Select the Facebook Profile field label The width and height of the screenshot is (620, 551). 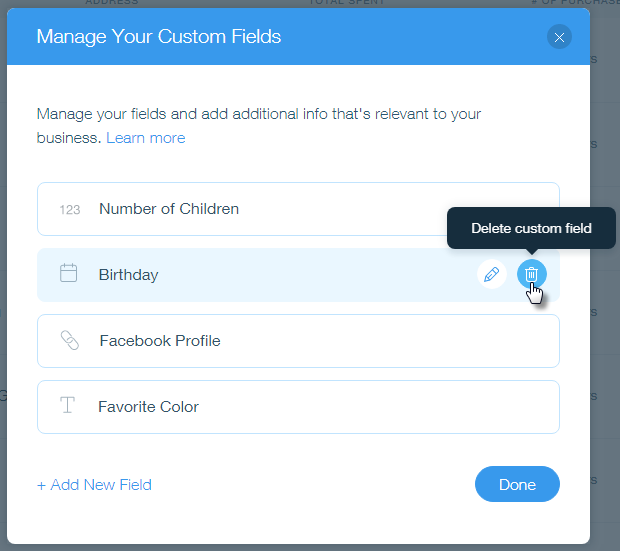click(160, 341)
